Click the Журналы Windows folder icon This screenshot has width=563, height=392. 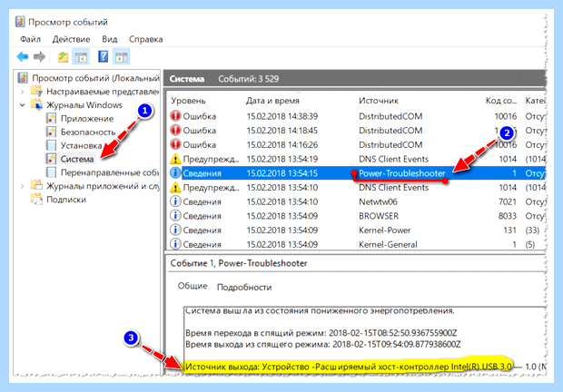(x=36, y=104)
